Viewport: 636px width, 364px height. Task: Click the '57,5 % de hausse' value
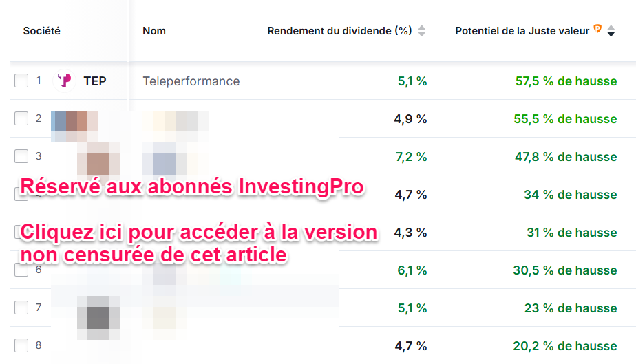tap(566, 81)
